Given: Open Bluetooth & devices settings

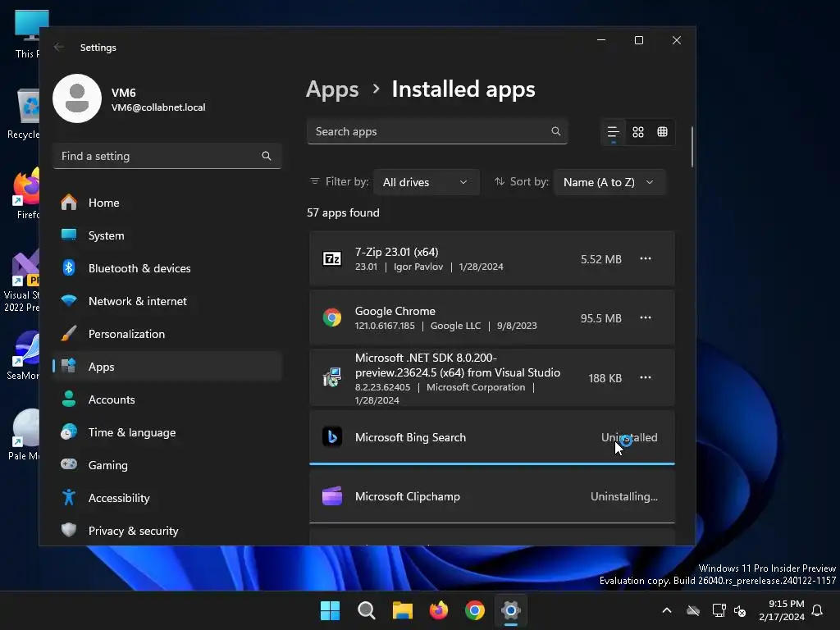Looking at the screenshot, I should (167, 268).
